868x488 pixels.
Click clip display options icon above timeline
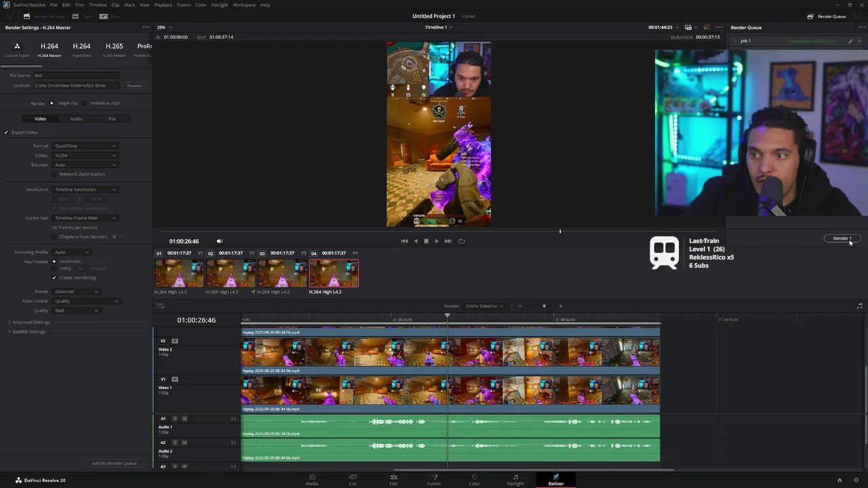click(x=161, y=306)
